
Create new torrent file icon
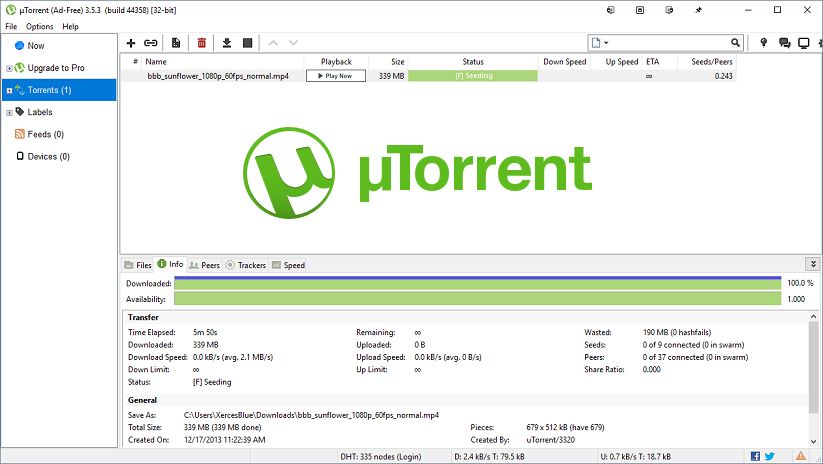(x=176, y=43)
